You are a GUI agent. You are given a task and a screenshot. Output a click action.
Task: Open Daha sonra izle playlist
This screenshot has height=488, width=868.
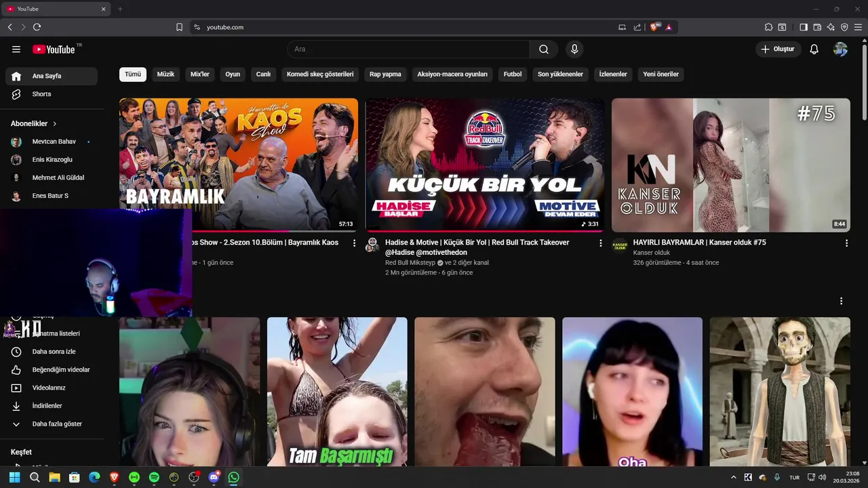[x=52, y=352]
